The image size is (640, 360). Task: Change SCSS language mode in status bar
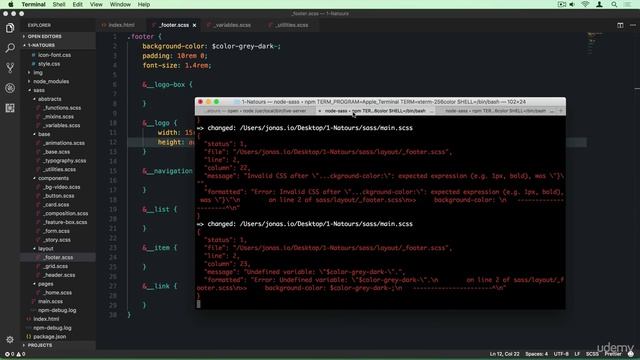coord(592,354)
